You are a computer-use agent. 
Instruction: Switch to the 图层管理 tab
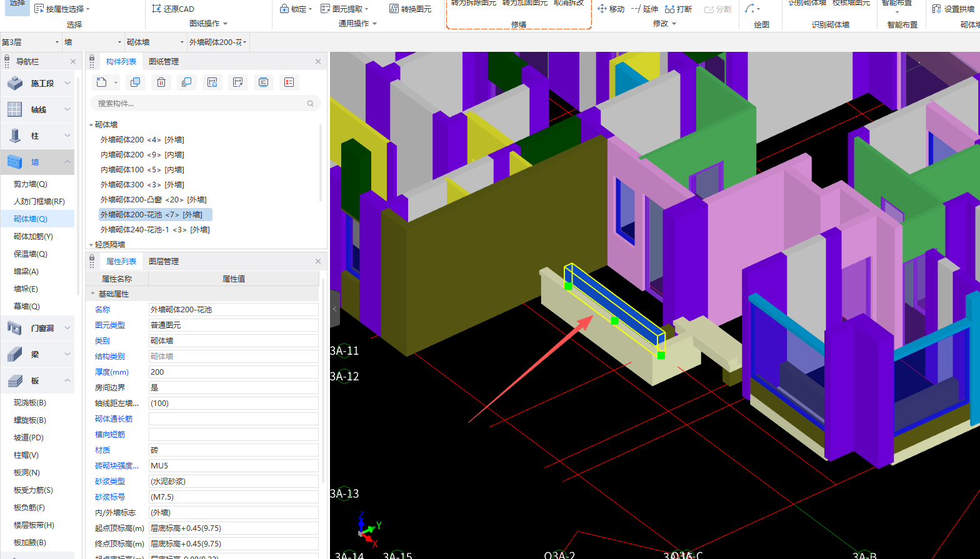pyautogui.click(x=164, y=261)
